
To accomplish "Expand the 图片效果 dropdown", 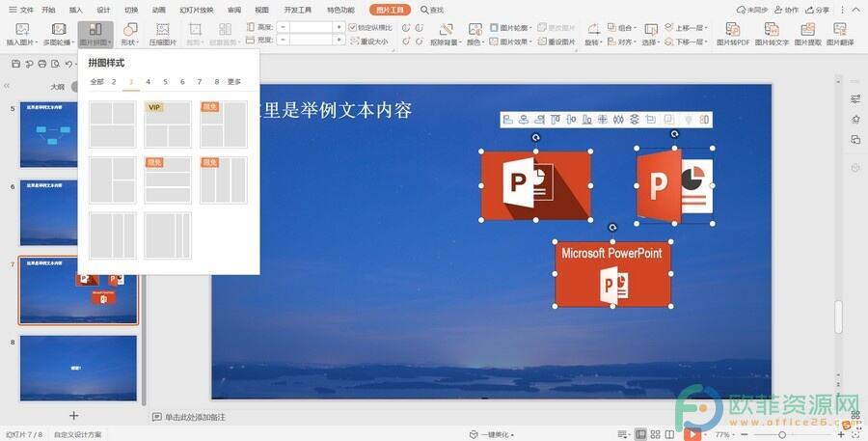I will coord(509,42).
